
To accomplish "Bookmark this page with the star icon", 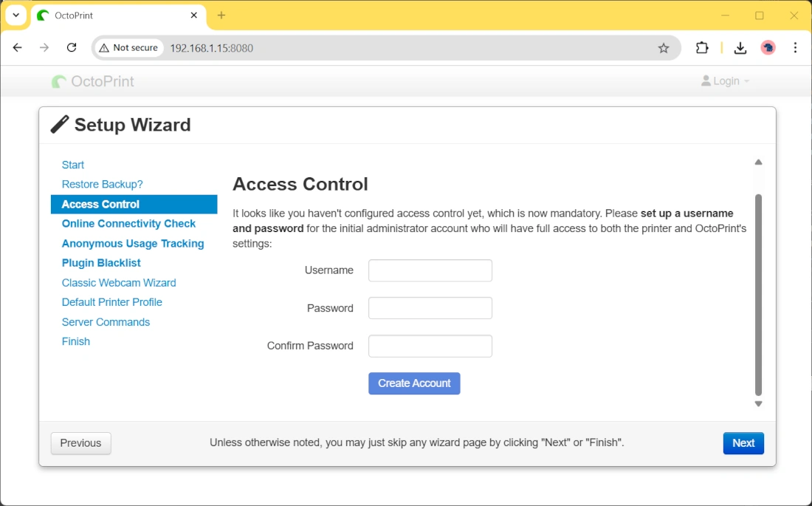I will coord(664,48).
